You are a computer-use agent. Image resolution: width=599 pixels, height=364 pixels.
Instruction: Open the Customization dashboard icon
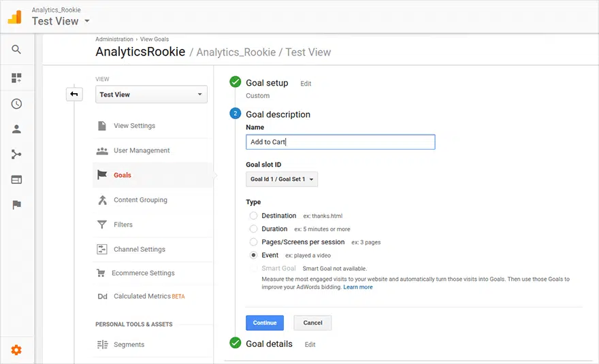coord(16,78)
